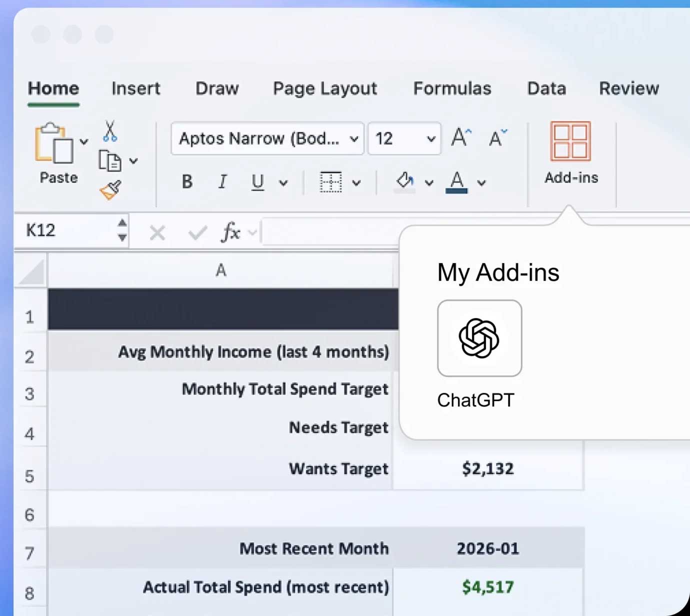Click inside the formula bar field
Viewport: 690px width, 616px height.
tap(330, 232)
